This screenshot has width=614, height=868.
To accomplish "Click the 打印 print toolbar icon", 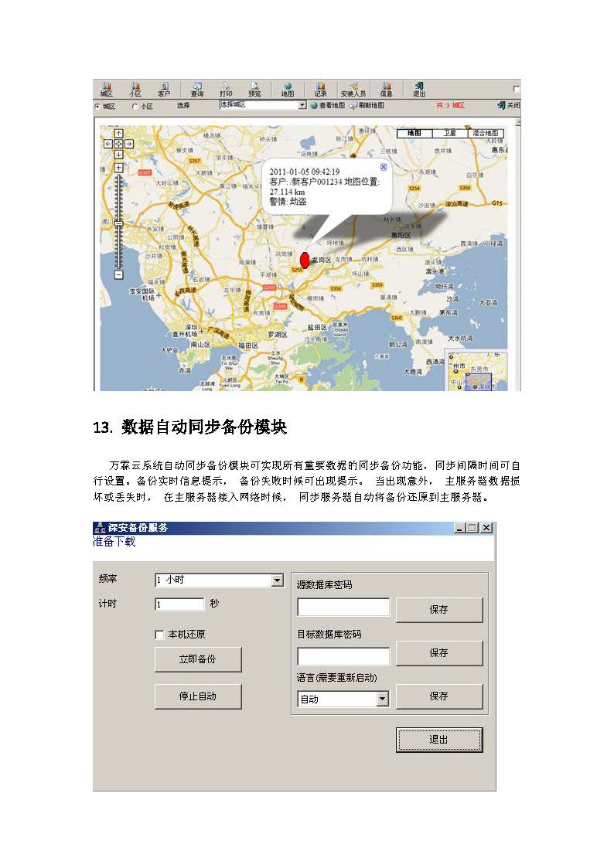I will pos(226,90).
